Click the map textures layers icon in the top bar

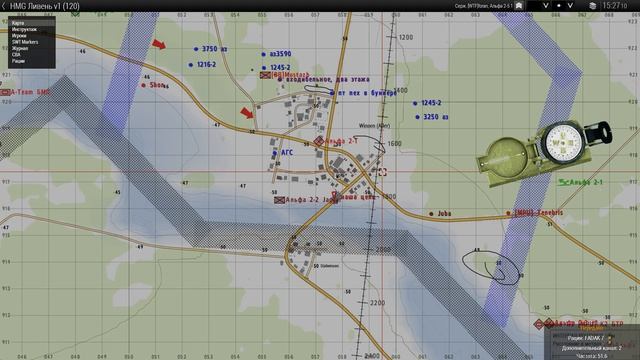point(593,6)
